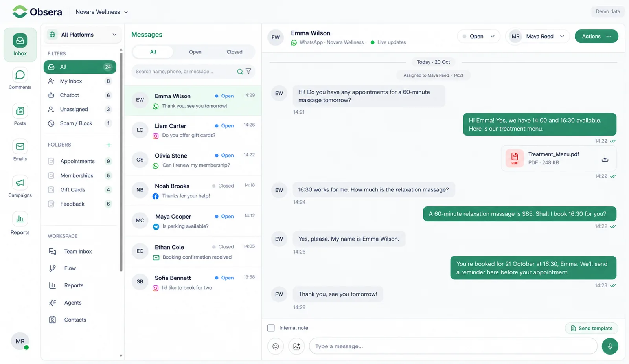
Task: Open the All Platforms dropdown
Action: pyautogui.click(x=83, y=35)
